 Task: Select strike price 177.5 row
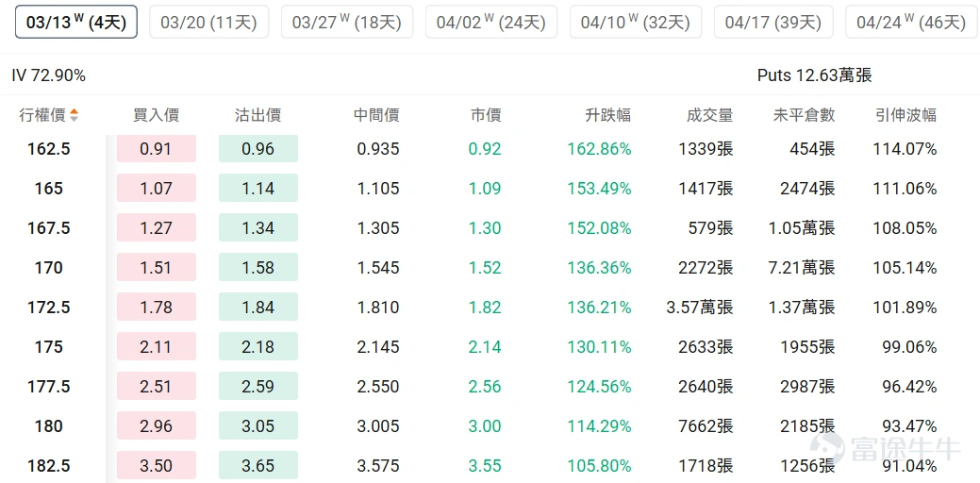[x=490, y=386]
